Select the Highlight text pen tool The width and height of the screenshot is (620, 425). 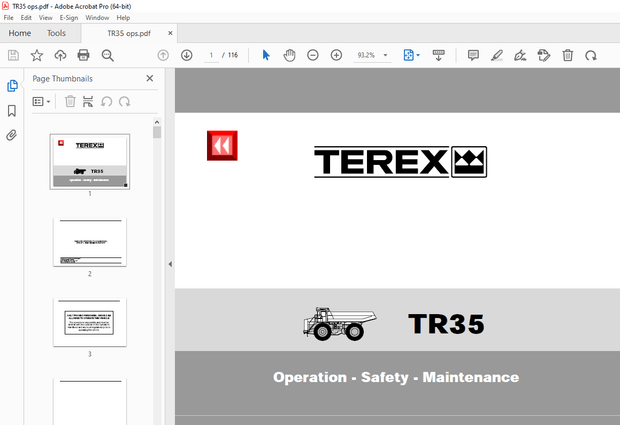click(497, 55)
